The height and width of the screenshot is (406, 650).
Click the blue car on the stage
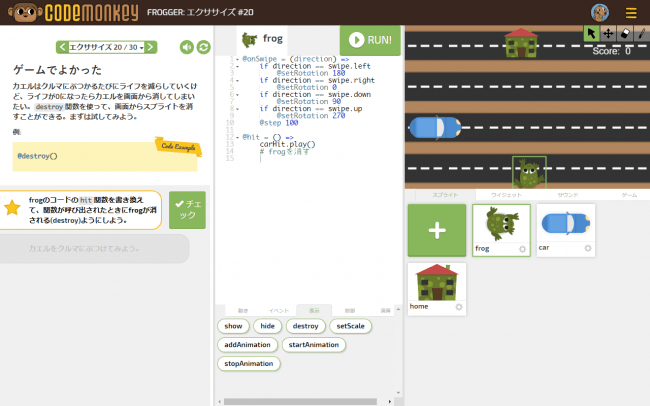click(x=435, y=127)
